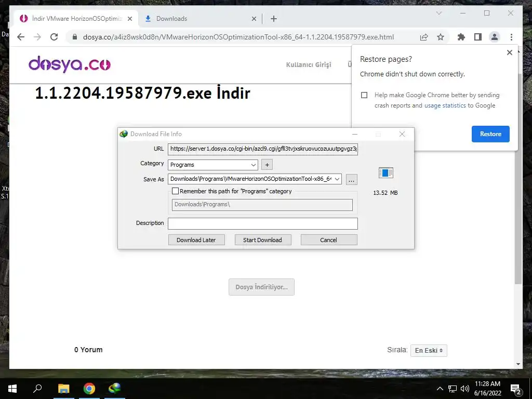
Task: Open the notification center icon
Action: (x=516, y=389)
